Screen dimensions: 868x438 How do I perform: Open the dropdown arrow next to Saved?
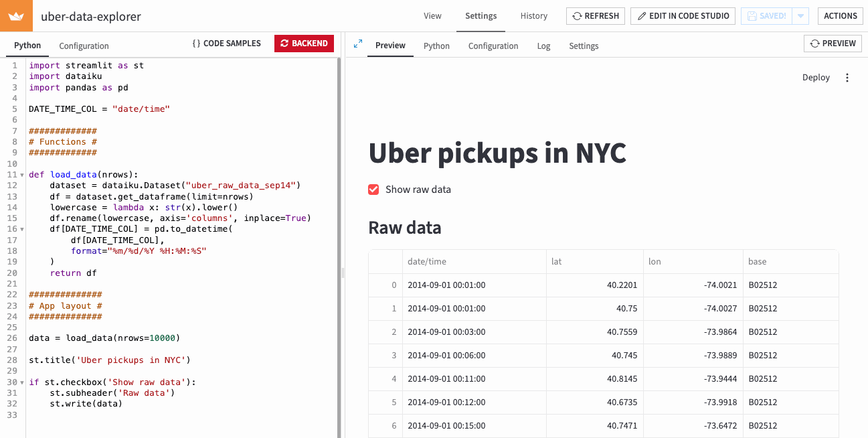point(800,16)
